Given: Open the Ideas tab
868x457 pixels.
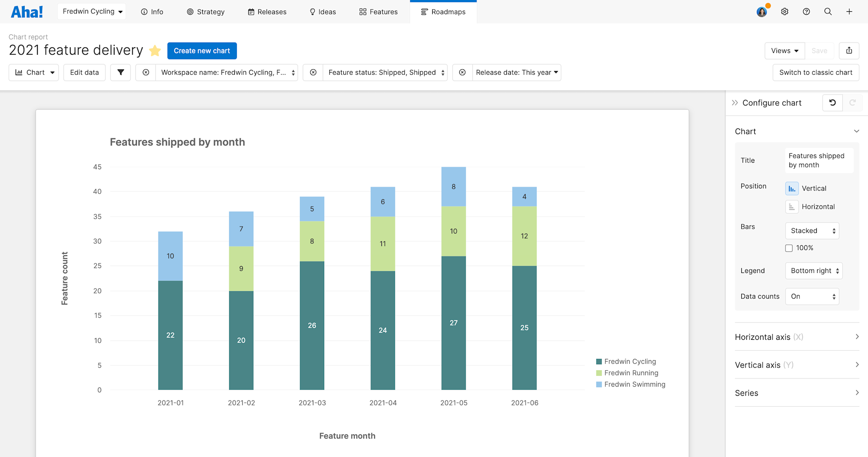Looking at the screenshot, I should 322,12.
